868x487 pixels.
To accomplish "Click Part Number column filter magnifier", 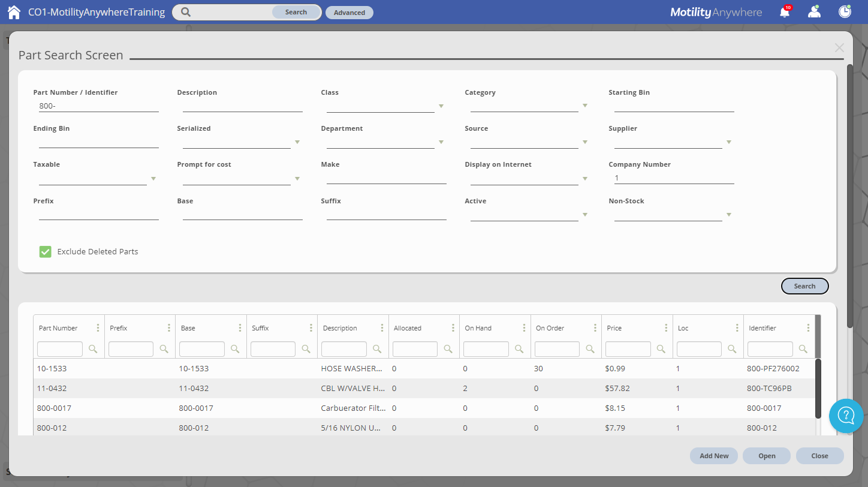I will point(93,349).
